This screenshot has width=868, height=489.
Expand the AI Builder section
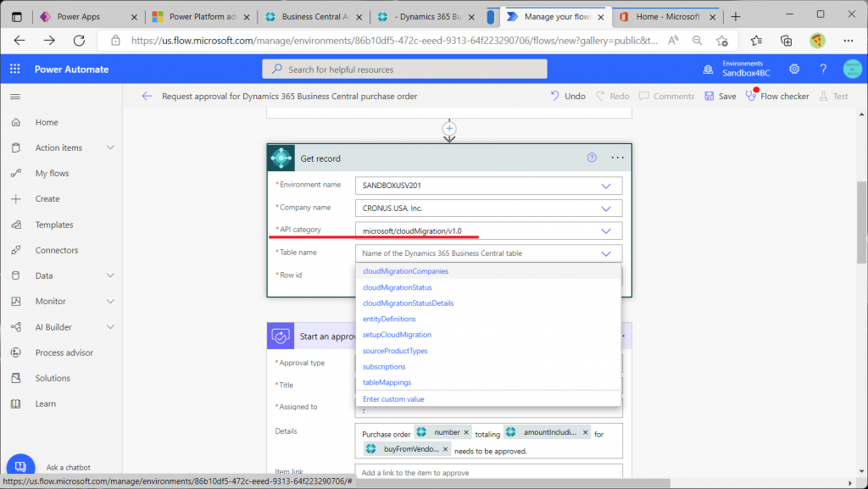tap(110, 327)
